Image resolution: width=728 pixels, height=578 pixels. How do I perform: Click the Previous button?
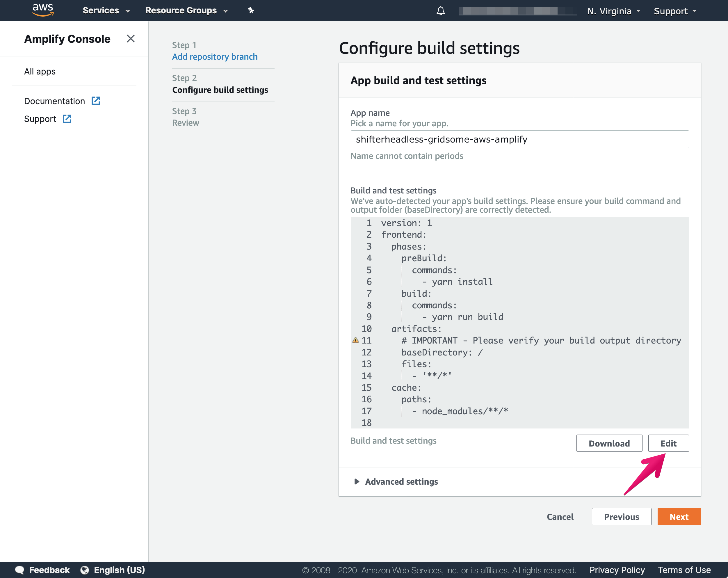tap(621, 517)
